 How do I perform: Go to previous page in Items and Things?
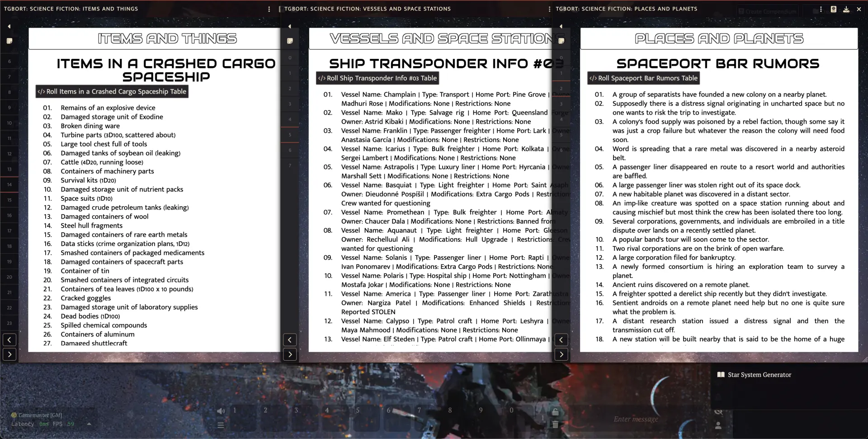point(9,339)
